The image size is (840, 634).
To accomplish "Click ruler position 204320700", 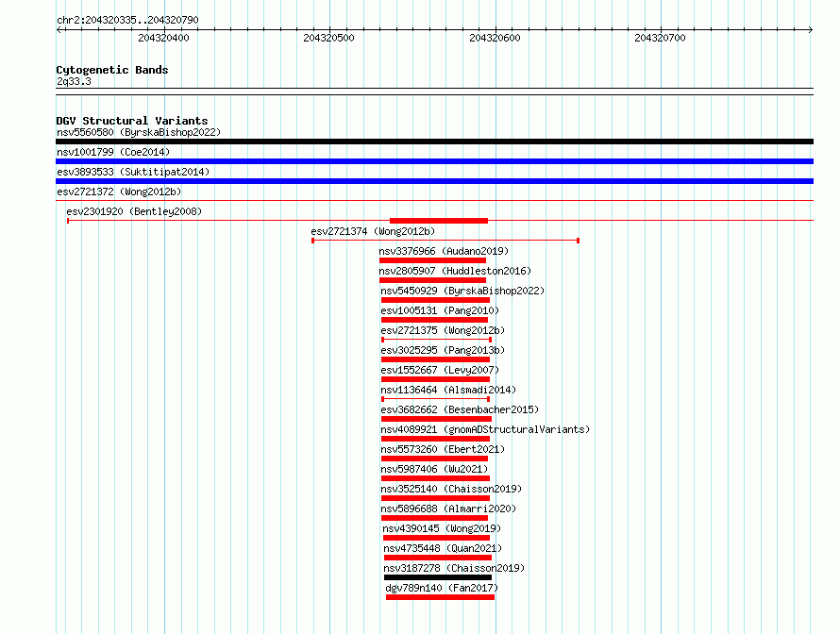I will (x=660, y=38).
